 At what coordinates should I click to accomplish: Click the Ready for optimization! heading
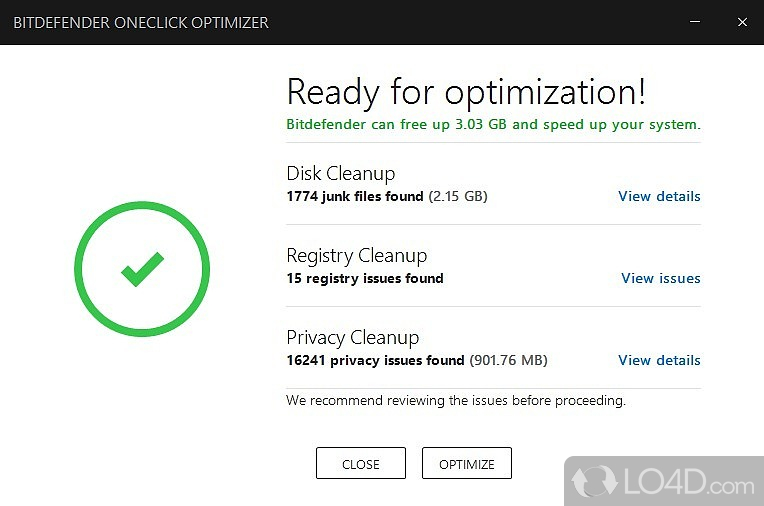point(466,92)
